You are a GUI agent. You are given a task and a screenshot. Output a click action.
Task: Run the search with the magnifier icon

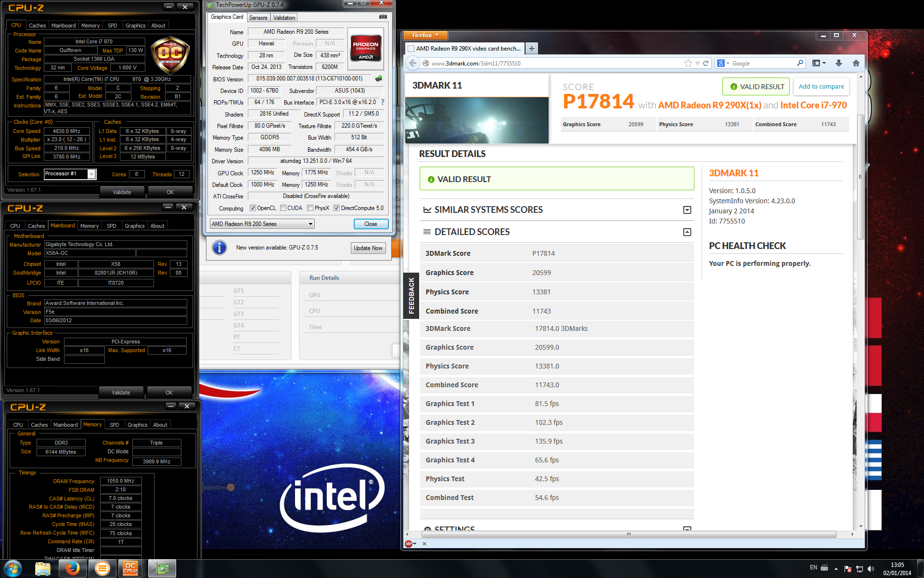pos(800,63)
